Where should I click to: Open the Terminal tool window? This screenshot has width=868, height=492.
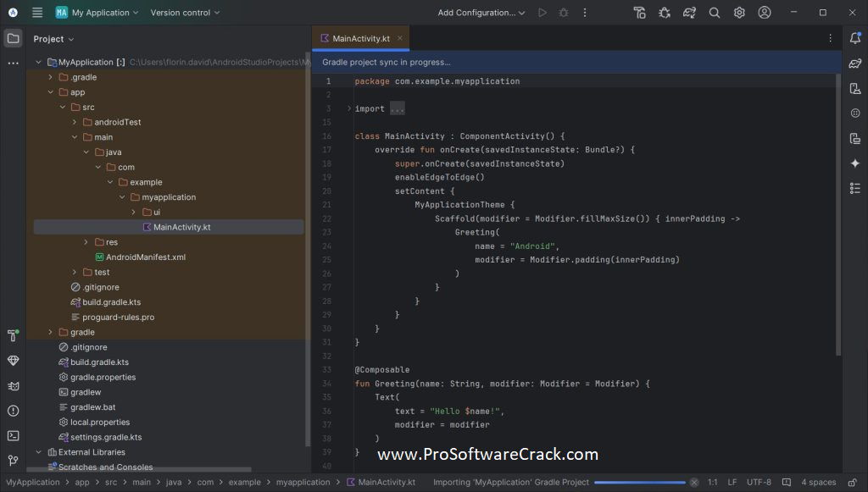point(13,435)
